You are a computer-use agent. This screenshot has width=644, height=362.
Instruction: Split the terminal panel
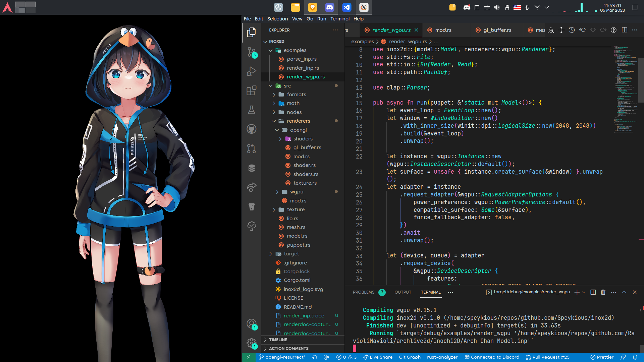[x=592, y=292]
